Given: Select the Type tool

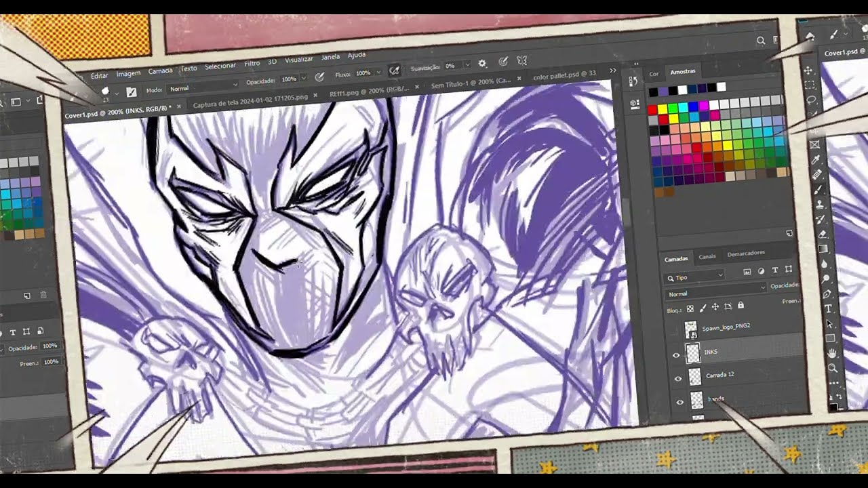Looking at the screenshot, I should pos(829,308).
